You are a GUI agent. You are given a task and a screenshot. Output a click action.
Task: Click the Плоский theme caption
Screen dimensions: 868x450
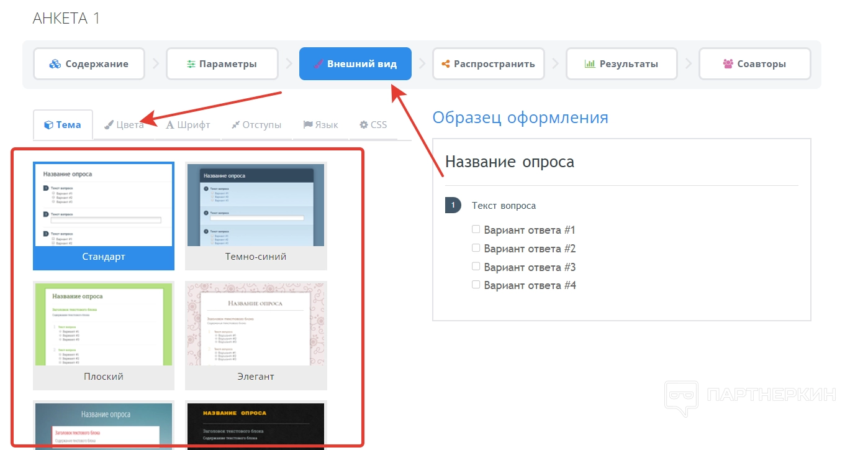coord(104,377)
